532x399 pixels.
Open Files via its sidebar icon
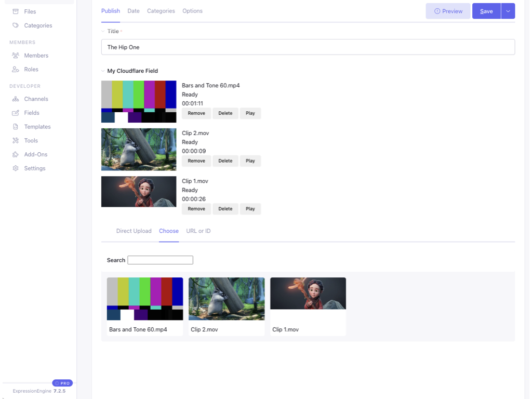(16, 11)
